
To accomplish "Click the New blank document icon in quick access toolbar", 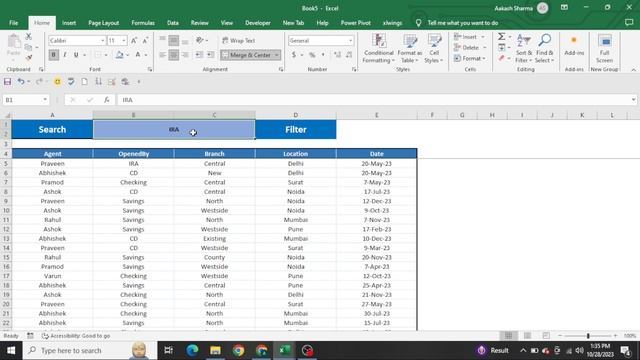I will click(84, 82).
